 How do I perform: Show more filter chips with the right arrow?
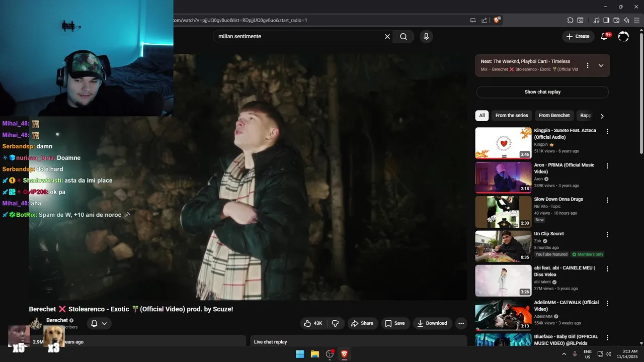(602, 116)
